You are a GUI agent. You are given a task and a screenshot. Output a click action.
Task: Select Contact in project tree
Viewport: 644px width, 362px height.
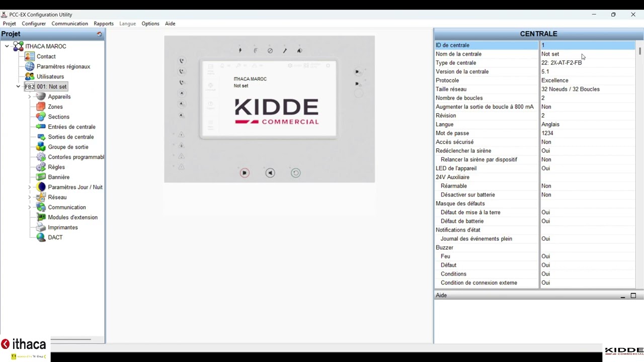(x=46, y=56)
